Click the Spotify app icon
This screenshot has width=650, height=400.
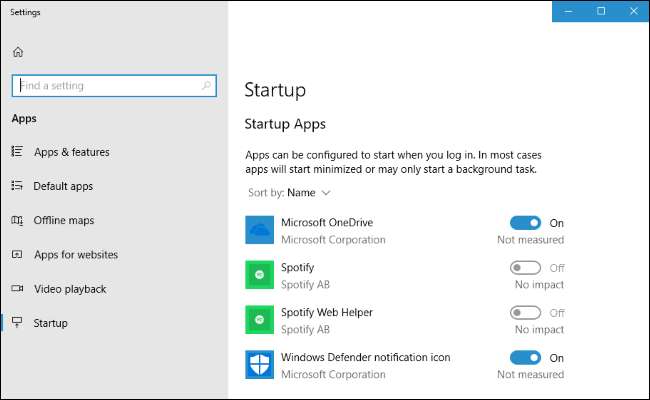[259, 274]
